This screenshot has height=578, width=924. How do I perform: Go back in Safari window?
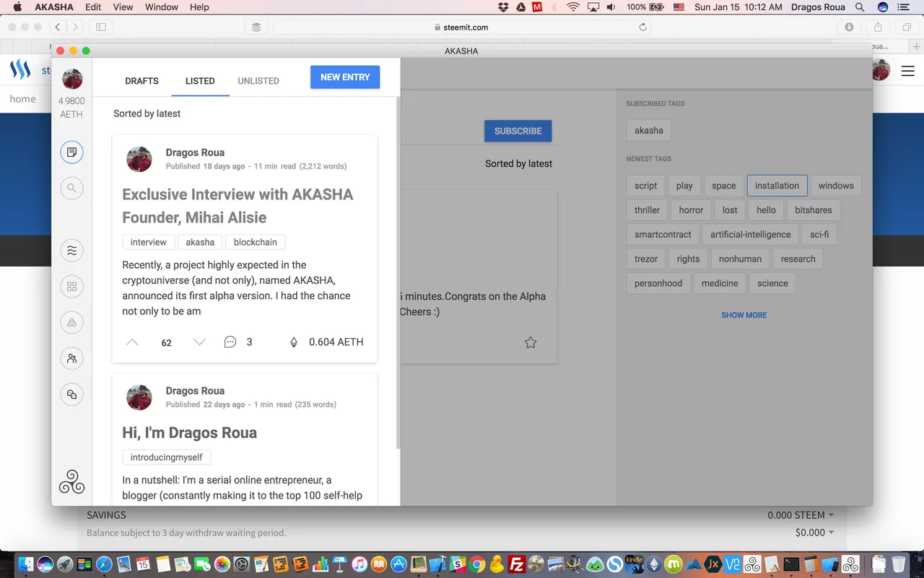pyautogui.click(x=58, y=27)
